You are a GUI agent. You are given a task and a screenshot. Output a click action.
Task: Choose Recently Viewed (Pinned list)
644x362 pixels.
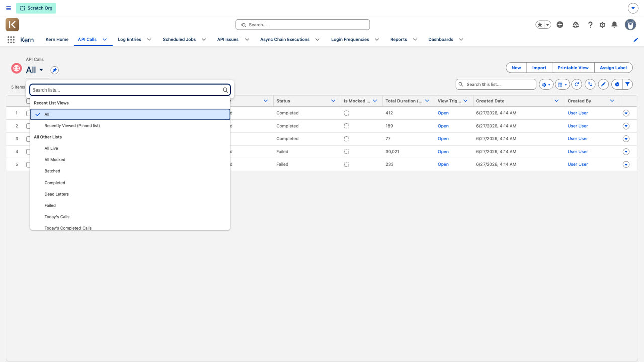(130, 126)
